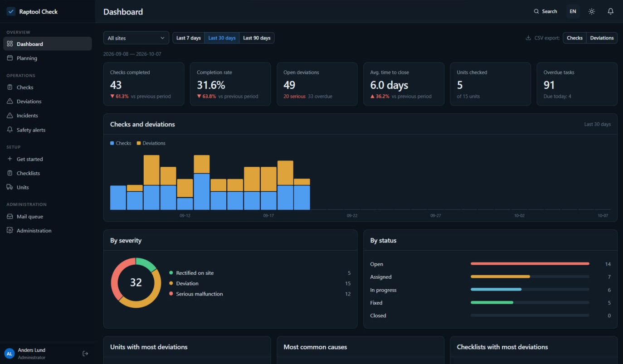Screen dimensions: 623x364
Task: Click the Serious malfunction legend row
Action: [260, 294]
